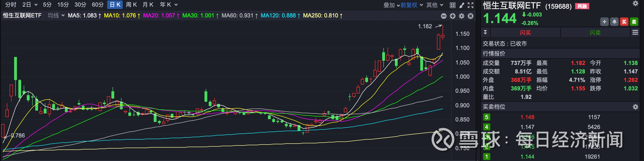Click the 闪买 flash buy button
644x161 pixels.
click(x=526, y=32)
